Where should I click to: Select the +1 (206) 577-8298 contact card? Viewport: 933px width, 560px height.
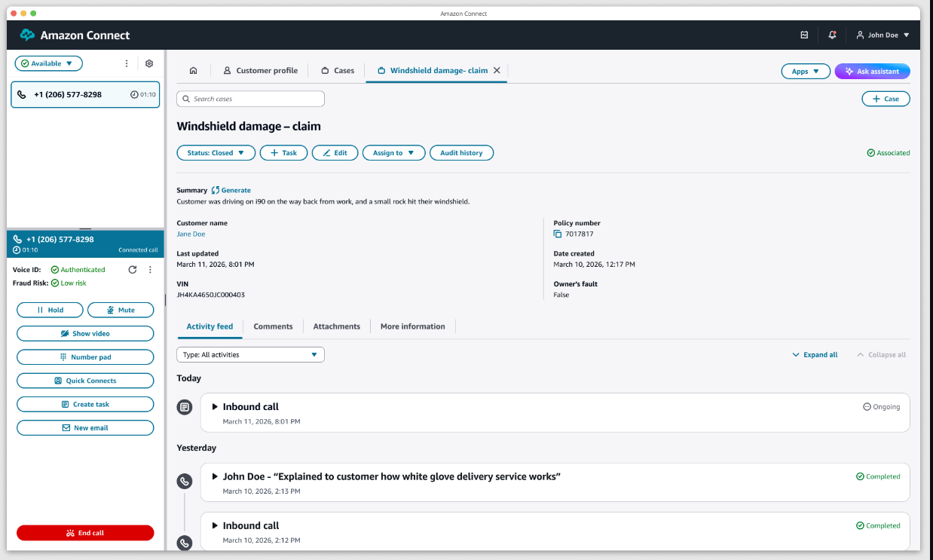tap(85, 94)
